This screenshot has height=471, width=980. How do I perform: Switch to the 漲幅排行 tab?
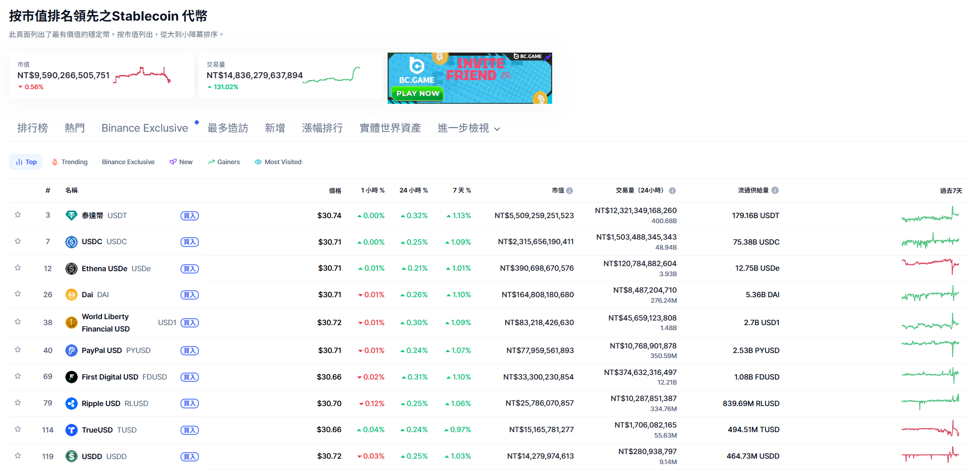(x=322, y=128)
